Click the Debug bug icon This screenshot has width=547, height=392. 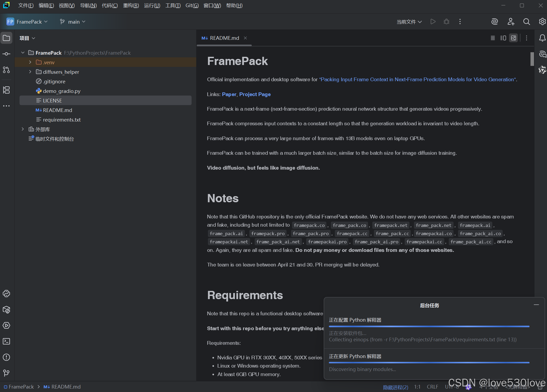[446, 21]
